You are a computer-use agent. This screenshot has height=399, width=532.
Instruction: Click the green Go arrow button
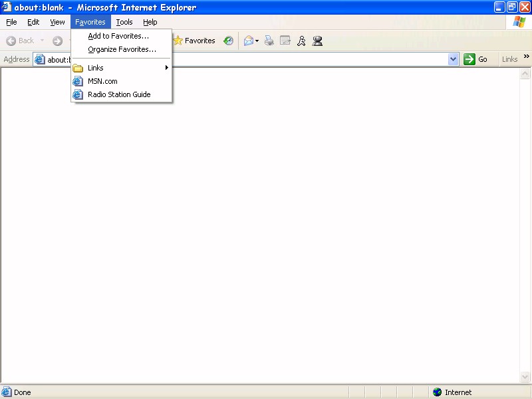tap(469, 59)
